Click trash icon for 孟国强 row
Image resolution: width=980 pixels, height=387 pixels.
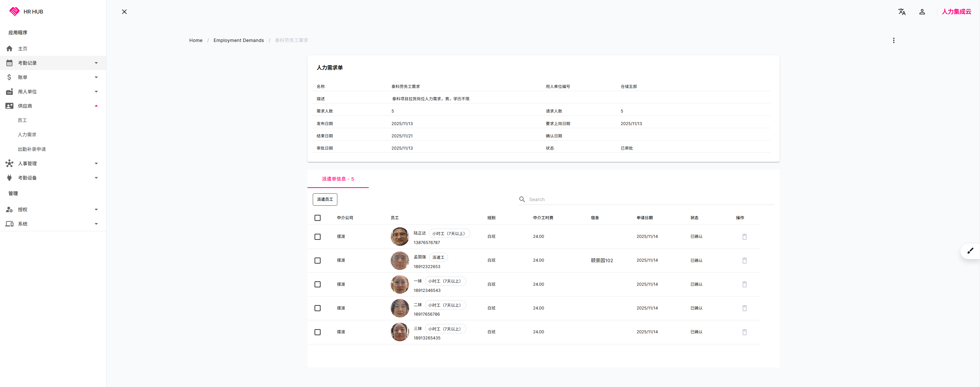click(744, 261)
